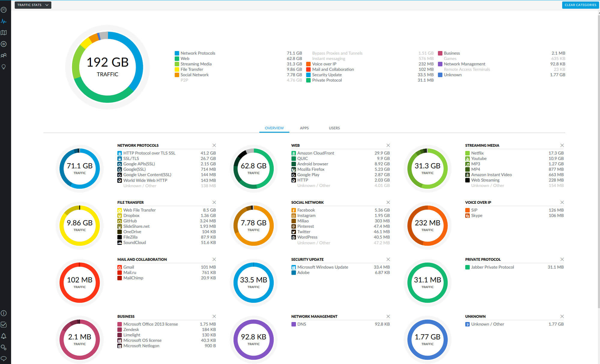The height and width of the screenshot is (364, 600).
Task: Click the Pinterest icon under Social Network
Action: (294, 227)
